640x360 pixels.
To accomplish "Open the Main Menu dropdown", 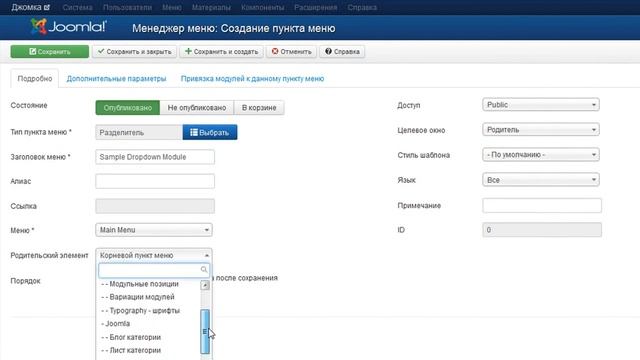I will coord(154,230).
